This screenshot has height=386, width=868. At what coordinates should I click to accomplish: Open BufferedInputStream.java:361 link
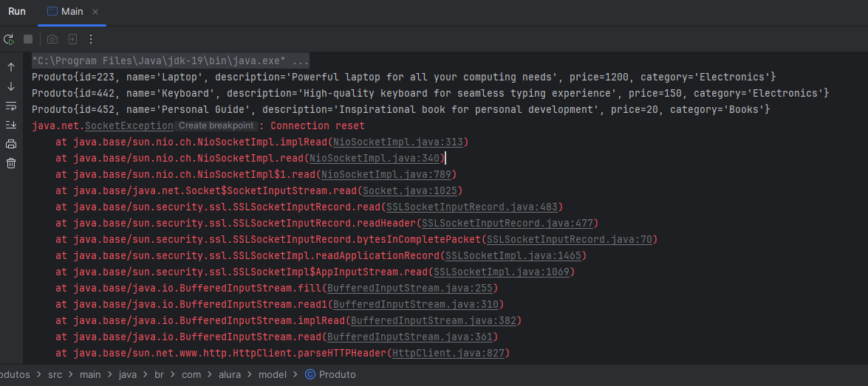click(410, 337)
